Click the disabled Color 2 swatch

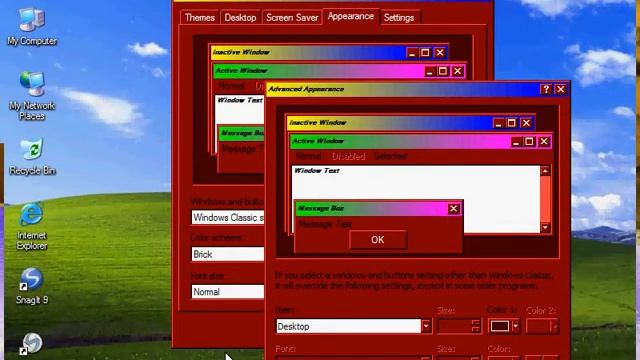[542, 326]
